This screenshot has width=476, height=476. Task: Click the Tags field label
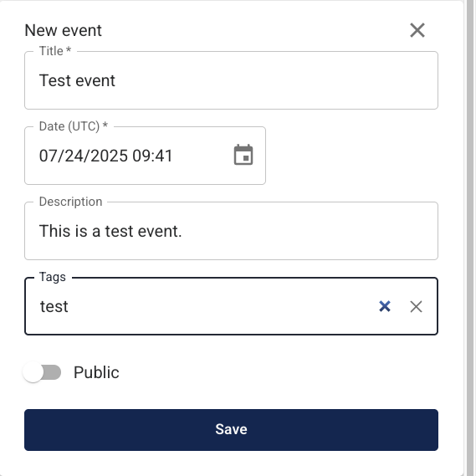53,277
